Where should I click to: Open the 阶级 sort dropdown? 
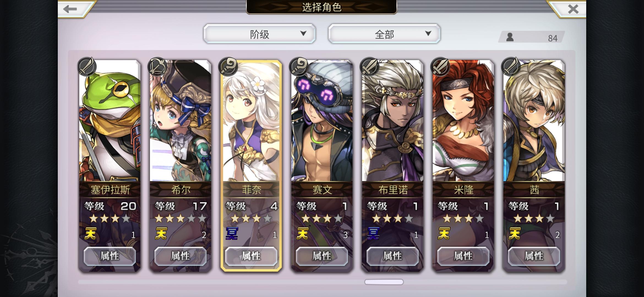tap(260, 34)
